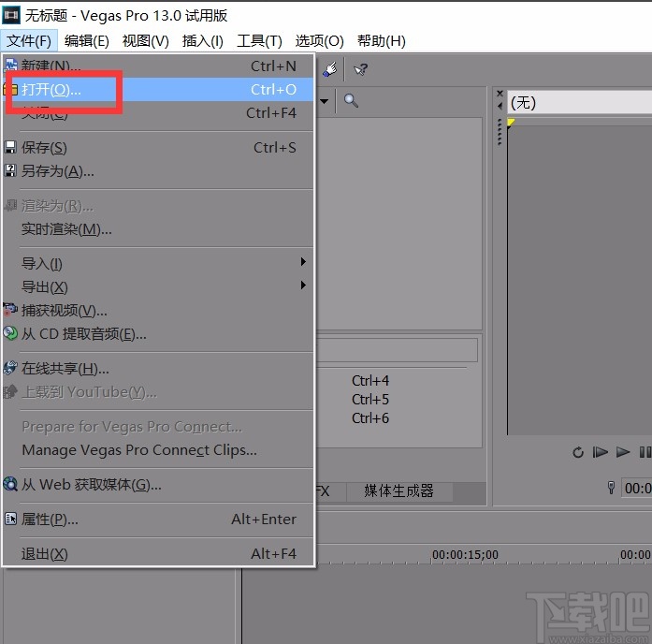Choose 捕获视频(V)... menu entry
Screen dimensions: 652x644
click(x=158, y=310)
